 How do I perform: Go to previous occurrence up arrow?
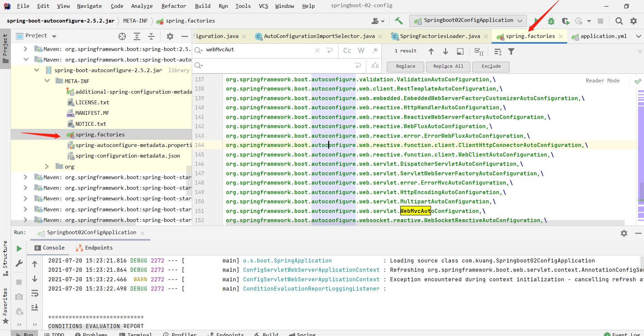[431, 51]
